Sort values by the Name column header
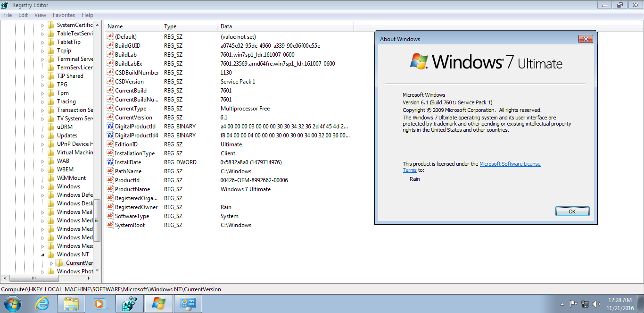This screenshot has height=313, width=644. pyautogui.click(x=133, y=26)
